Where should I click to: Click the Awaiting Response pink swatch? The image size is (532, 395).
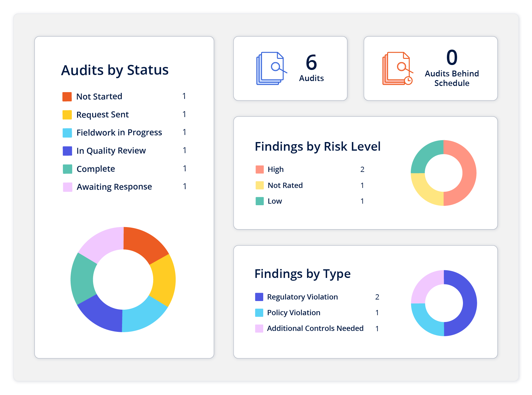point(67,187)
